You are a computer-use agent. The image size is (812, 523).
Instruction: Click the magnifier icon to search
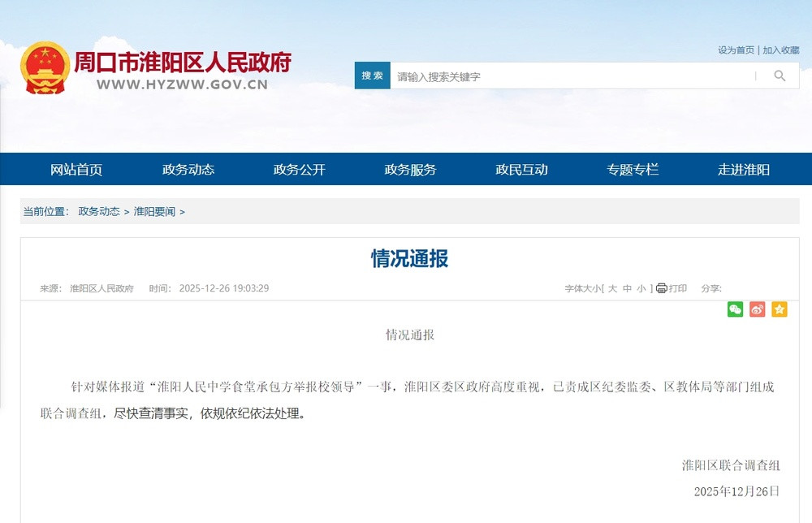tap(779, 75)
